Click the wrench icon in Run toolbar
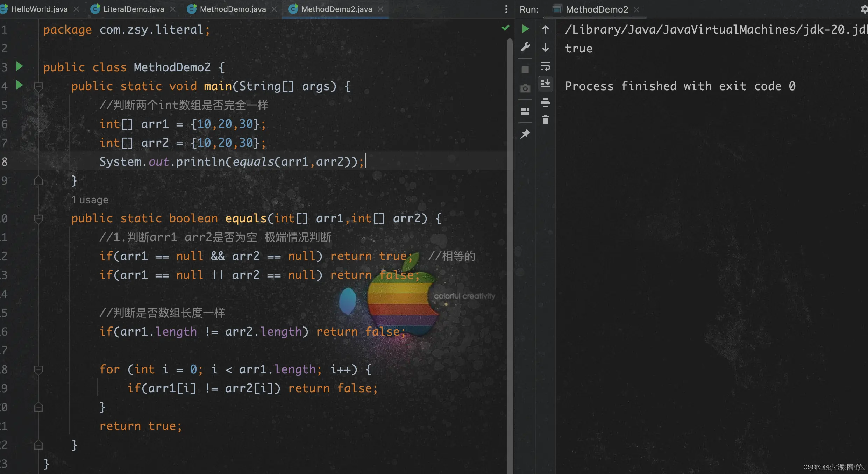 [x=525, y=47]
